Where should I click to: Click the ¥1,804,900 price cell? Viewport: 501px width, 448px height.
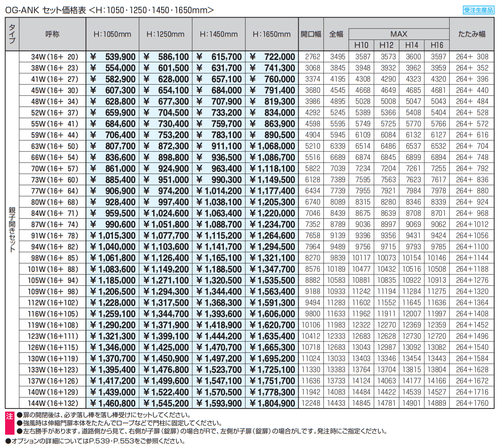tap(272, 403)
